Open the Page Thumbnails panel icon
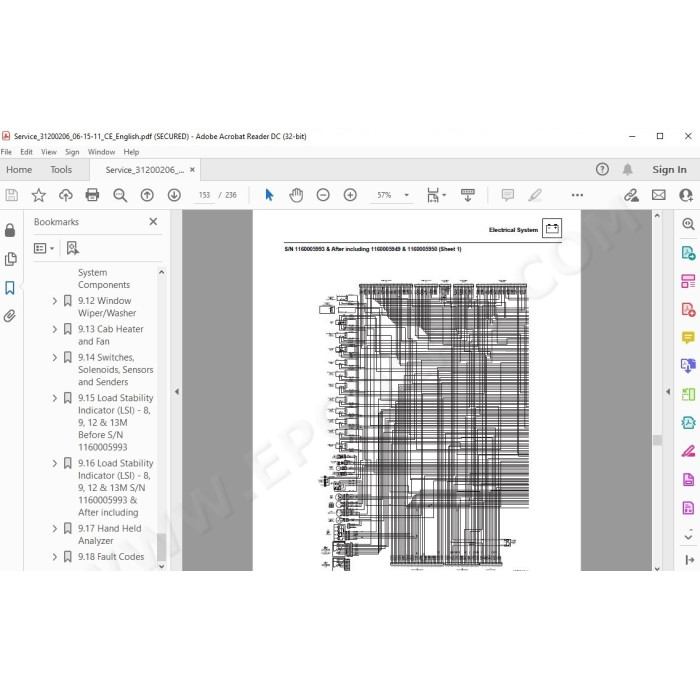The image size is (700, 700). click(x=10, y=259)
